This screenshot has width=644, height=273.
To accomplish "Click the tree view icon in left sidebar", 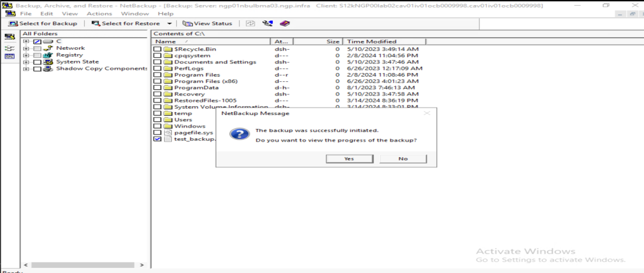I will pyautogui.click(x=9, y=48).
